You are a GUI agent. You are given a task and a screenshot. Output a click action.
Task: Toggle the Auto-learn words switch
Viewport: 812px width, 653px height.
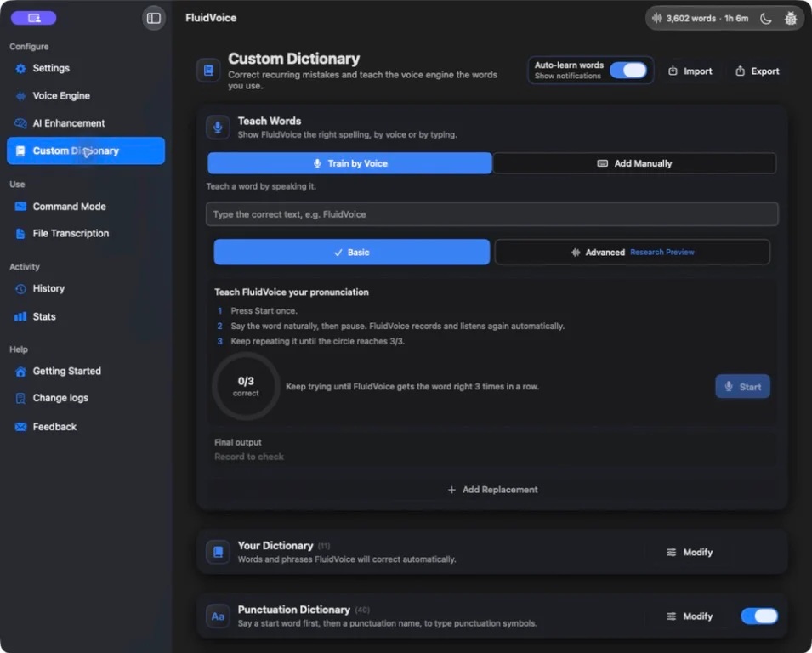628,71
